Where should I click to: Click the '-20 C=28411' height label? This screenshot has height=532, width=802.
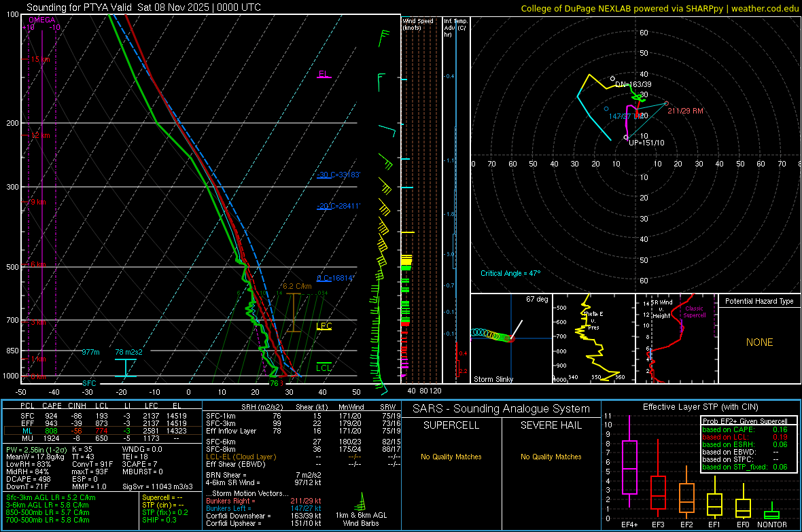tap(338, 206)
